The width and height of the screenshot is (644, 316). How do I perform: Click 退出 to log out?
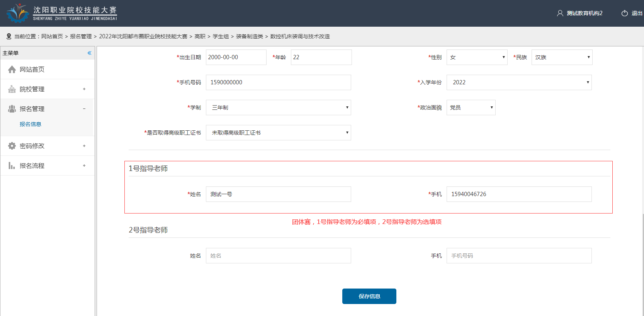pos(637,13)
